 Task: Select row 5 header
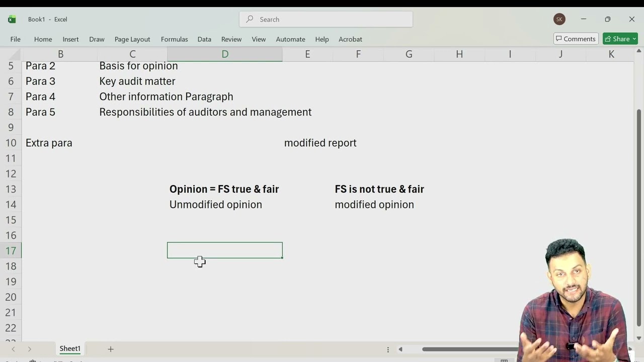point(11,66)
